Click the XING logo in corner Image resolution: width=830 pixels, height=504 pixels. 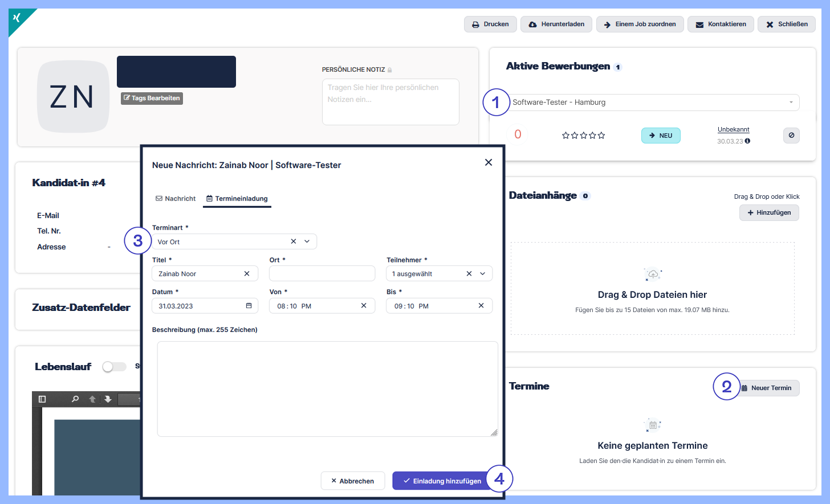coord(17,18)
